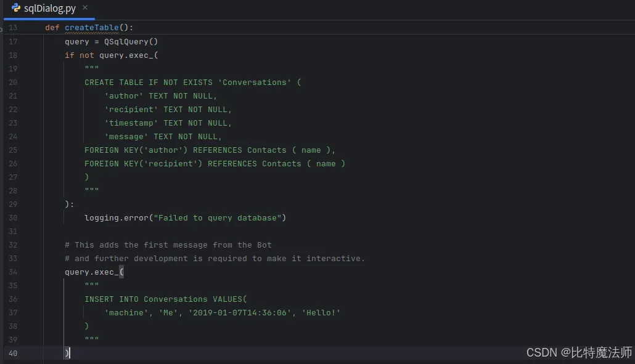Click the 'if not' keyword on line 18
Screen dimensions: 635x364
coord(80,55)
